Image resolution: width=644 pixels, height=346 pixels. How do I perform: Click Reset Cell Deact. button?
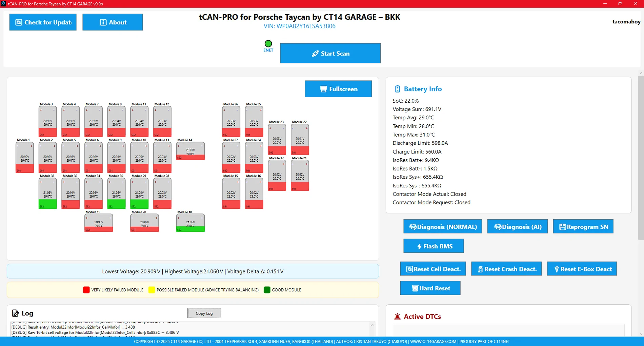point(433,269)
